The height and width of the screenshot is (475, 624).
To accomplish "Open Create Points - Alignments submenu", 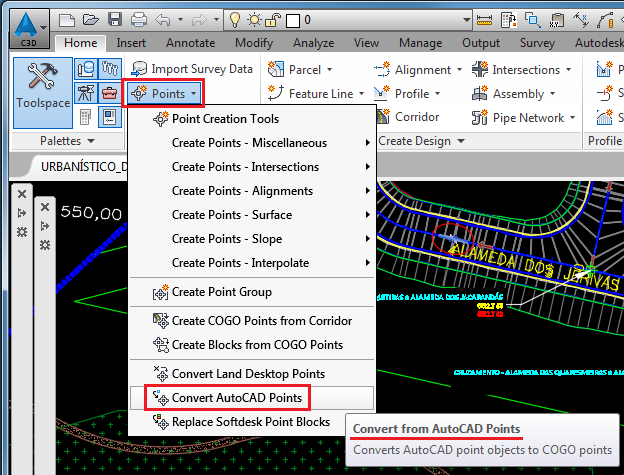I will [252, 191].
